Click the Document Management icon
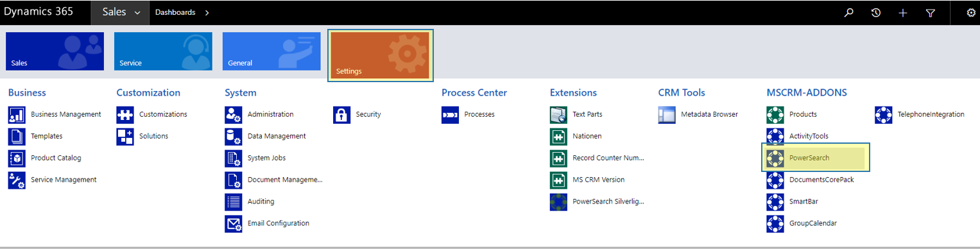The height and width of the screenshot is (249, 980). tap(234, 180)
